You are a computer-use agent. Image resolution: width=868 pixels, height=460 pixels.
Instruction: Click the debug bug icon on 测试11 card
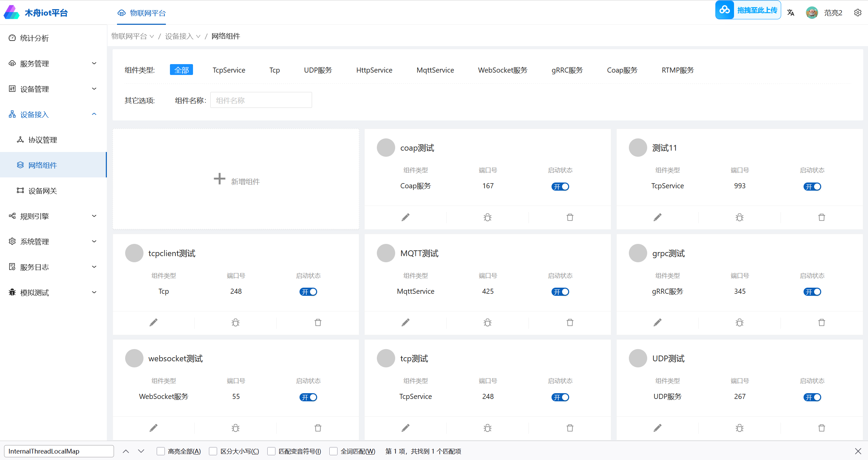pyautogui.click(x=739, y=217)
